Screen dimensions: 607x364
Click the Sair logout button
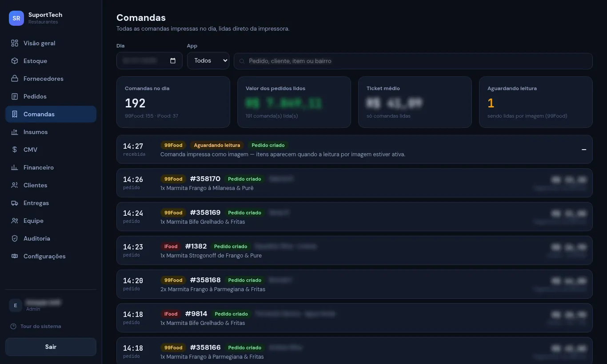click(51, 347)
